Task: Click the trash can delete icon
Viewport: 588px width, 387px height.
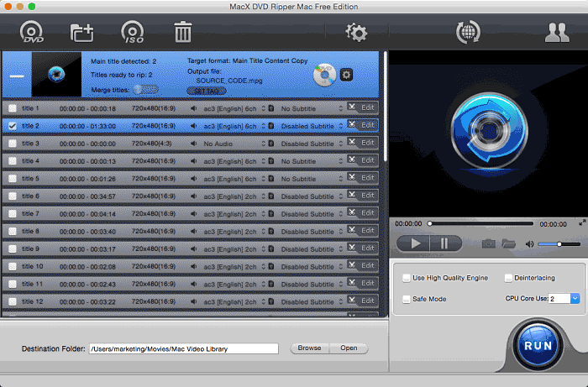Action: tap(182, 32)
